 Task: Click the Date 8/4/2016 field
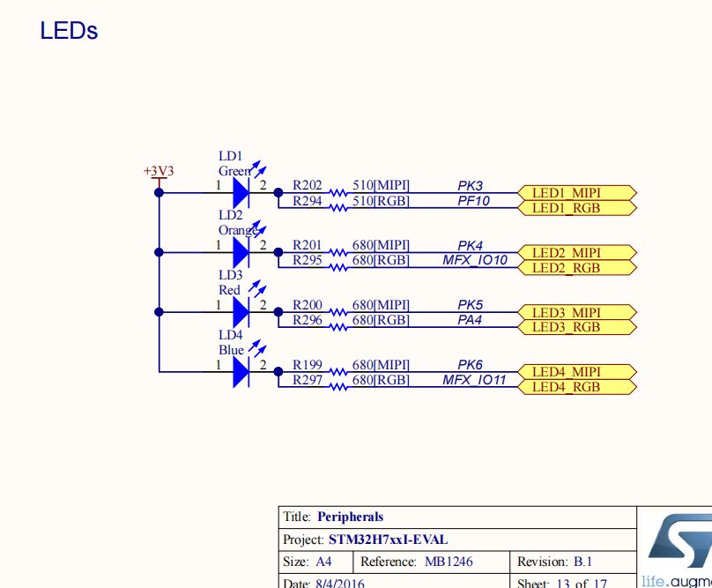330,582
